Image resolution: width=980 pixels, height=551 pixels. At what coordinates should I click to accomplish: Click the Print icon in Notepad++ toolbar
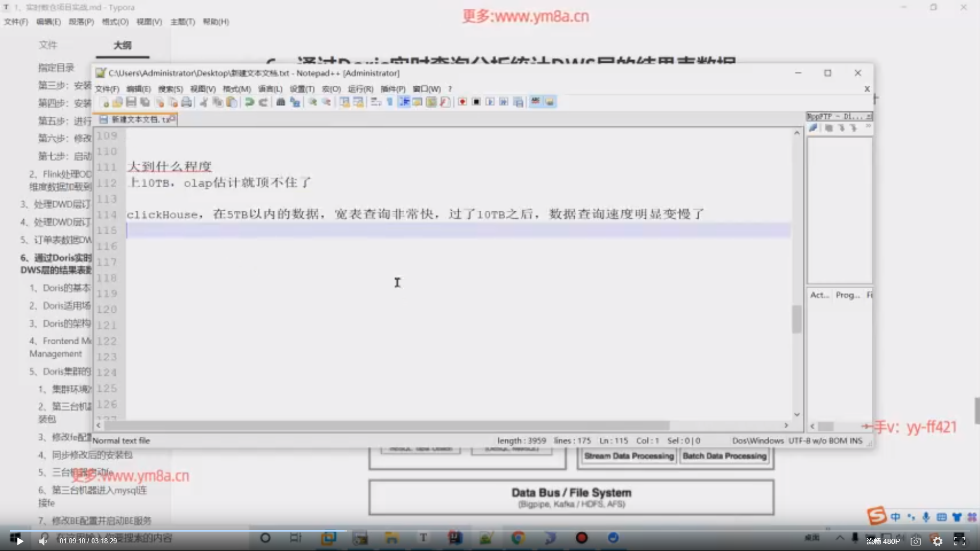(x=187, y=102)
